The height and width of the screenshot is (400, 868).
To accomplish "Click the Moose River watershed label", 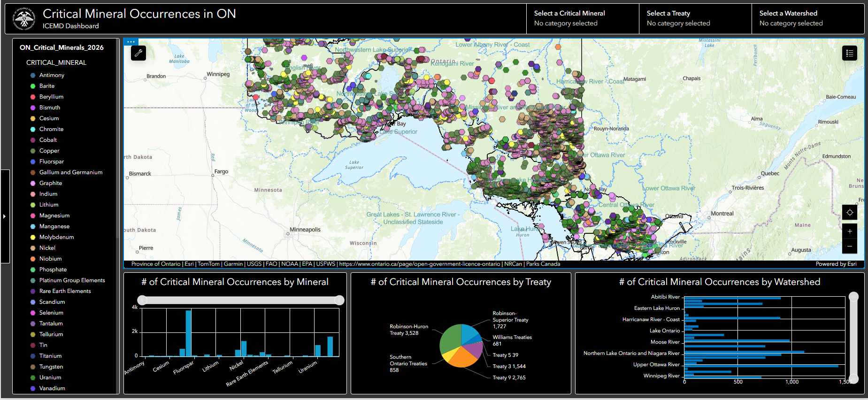I will pos(665,342).
